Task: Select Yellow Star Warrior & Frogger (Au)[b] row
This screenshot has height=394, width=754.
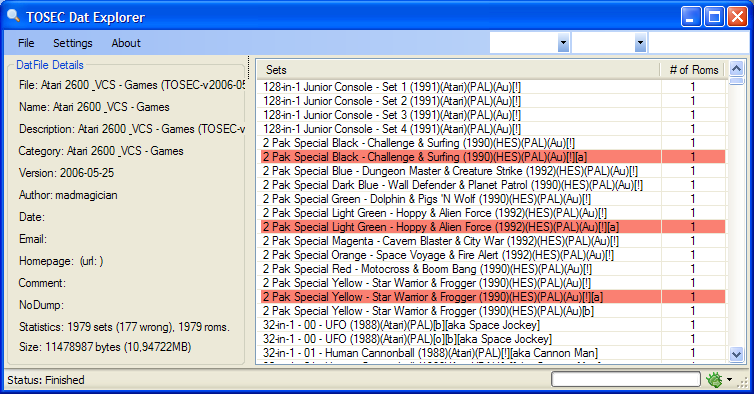Action: (493, 311)
